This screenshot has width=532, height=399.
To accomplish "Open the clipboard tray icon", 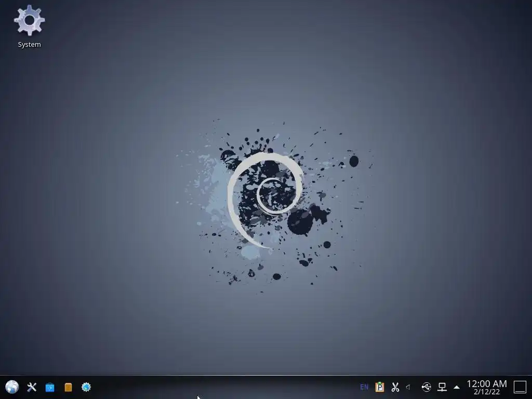I will tap(380, 387).
